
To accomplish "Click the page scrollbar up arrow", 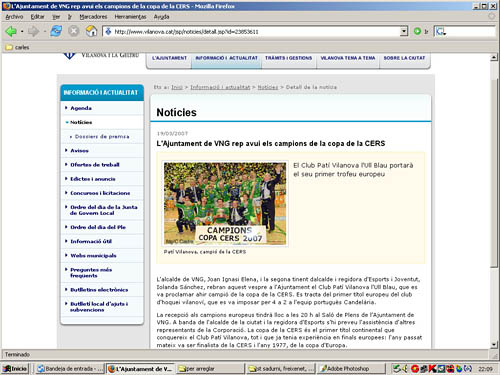I will point(494,58).
